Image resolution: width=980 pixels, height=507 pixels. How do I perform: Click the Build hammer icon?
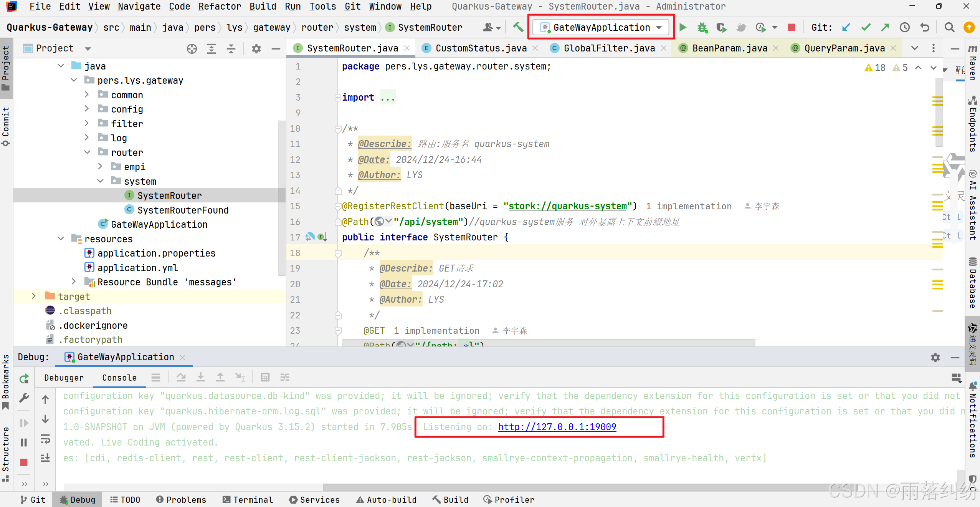pyautogui.click(x=518, y=27)
